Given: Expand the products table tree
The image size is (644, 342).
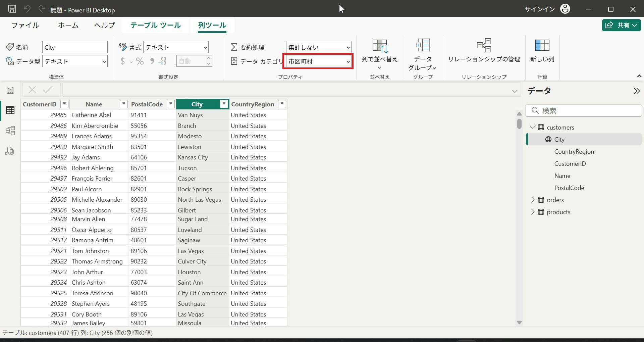Looking at the screenshot, I should pyautogui.click(x=533, y=212).
